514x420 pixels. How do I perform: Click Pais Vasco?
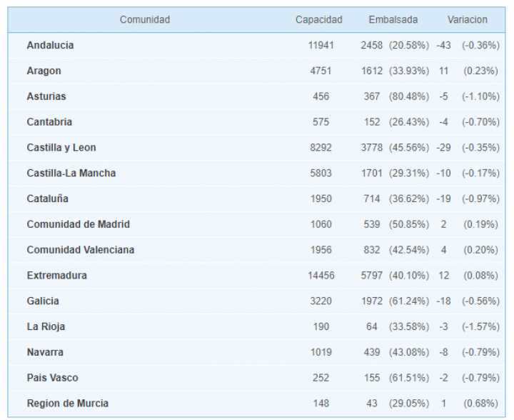[x=52, y=378]
